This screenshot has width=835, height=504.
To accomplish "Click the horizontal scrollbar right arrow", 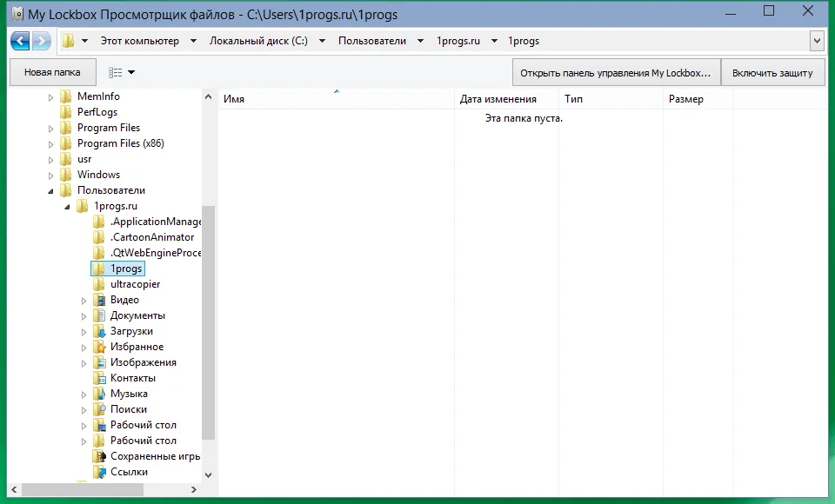I will click(194, 489).
